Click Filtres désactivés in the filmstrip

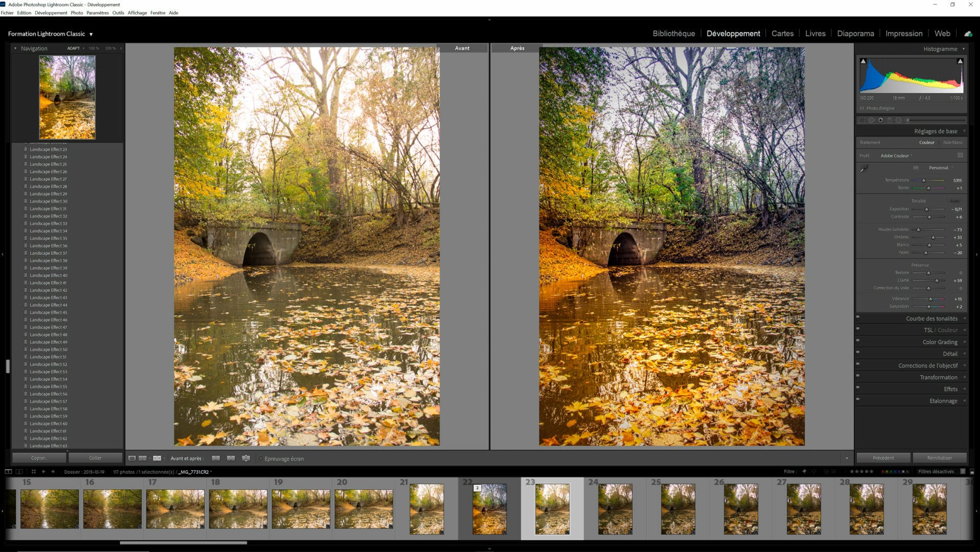pyautogui.click(x=936, y=471)
